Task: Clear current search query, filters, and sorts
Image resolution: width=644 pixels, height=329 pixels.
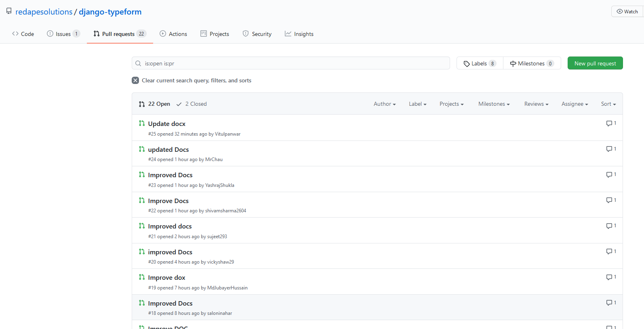Action: [192, 80]
